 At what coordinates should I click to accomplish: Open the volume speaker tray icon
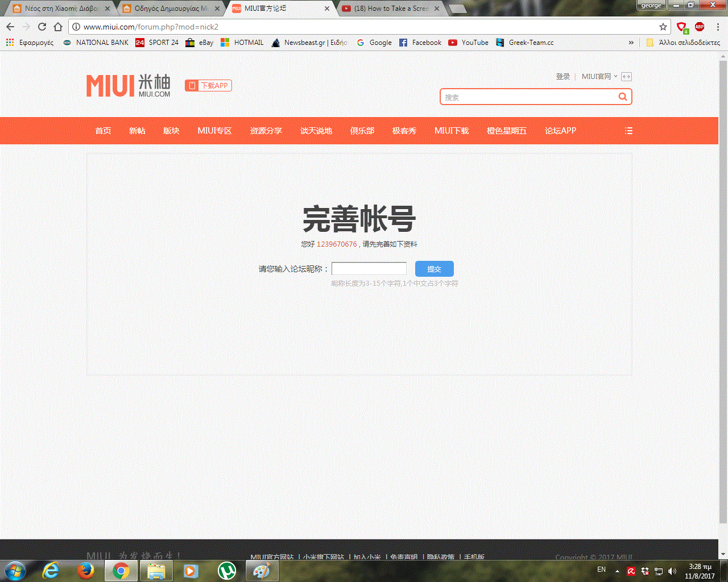pyautogui.click(x=672, y=571)
